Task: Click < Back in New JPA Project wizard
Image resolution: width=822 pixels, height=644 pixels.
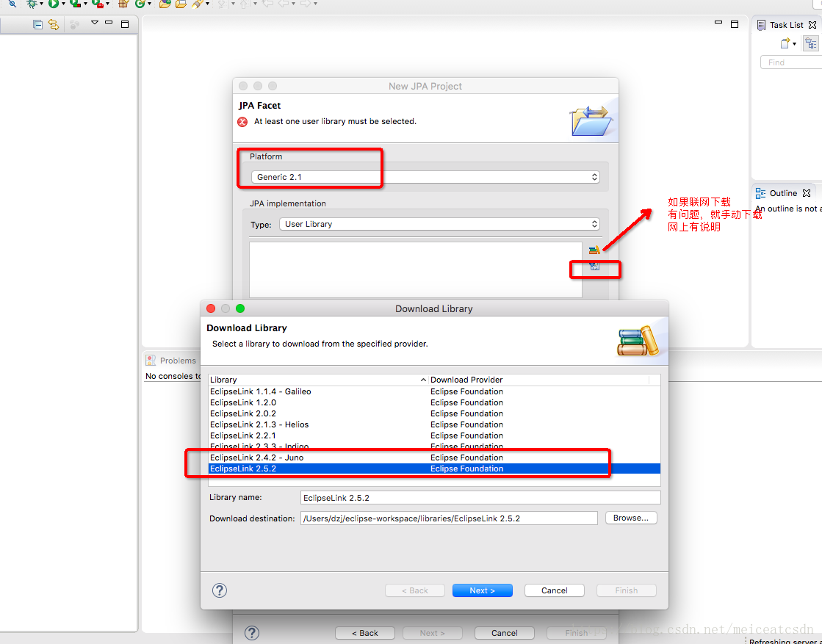Action: (365, 633)
